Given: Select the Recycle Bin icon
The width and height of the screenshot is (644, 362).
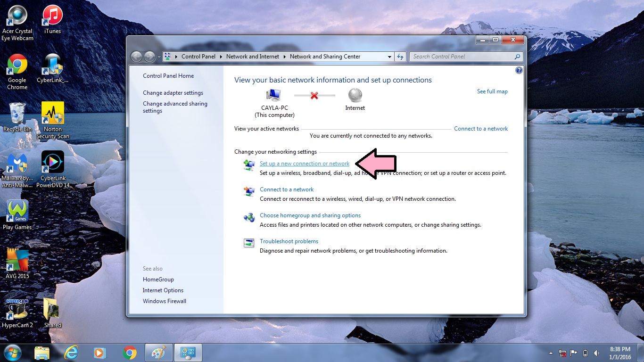Looking at the screenshot, I should coord(17,118).
